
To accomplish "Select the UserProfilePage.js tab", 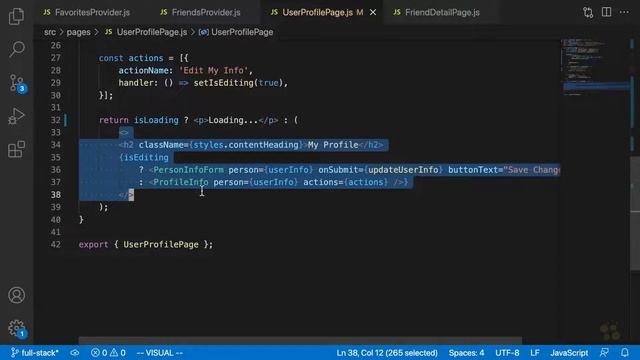I will point(317,13).
